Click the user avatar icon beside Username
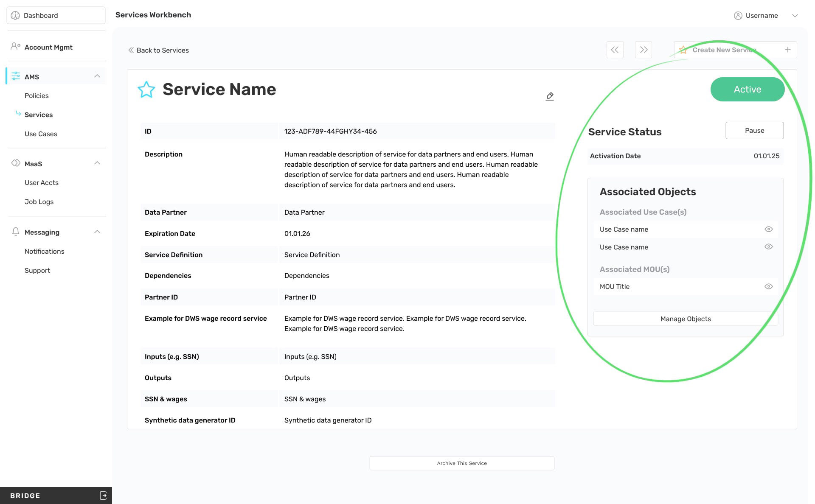Viewport: 815px width, 504px height. pos(738,16)
